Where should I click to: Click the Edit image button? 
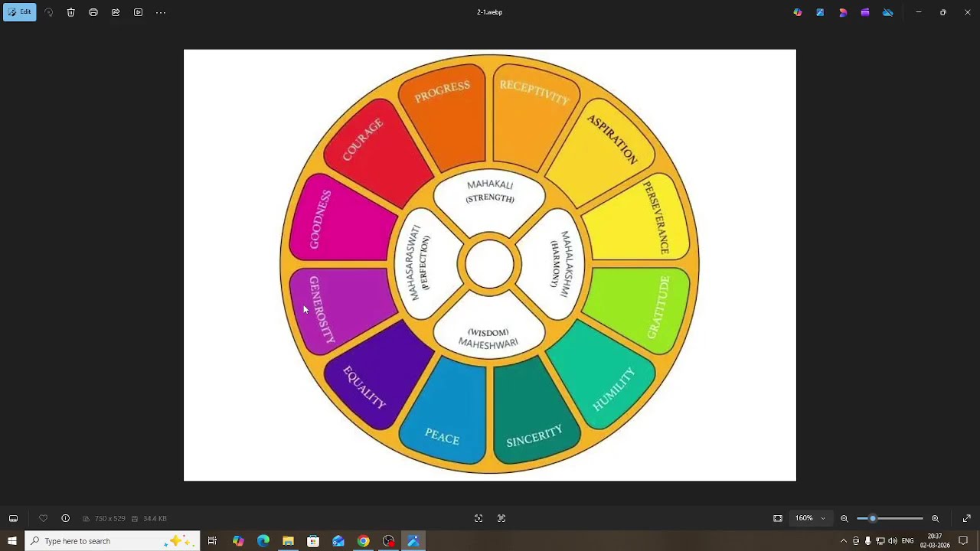20,12
